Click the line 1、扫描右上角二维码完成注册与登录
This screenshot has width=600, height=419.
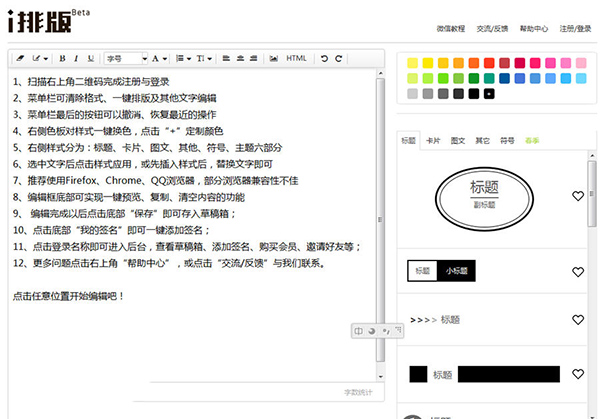91,82
